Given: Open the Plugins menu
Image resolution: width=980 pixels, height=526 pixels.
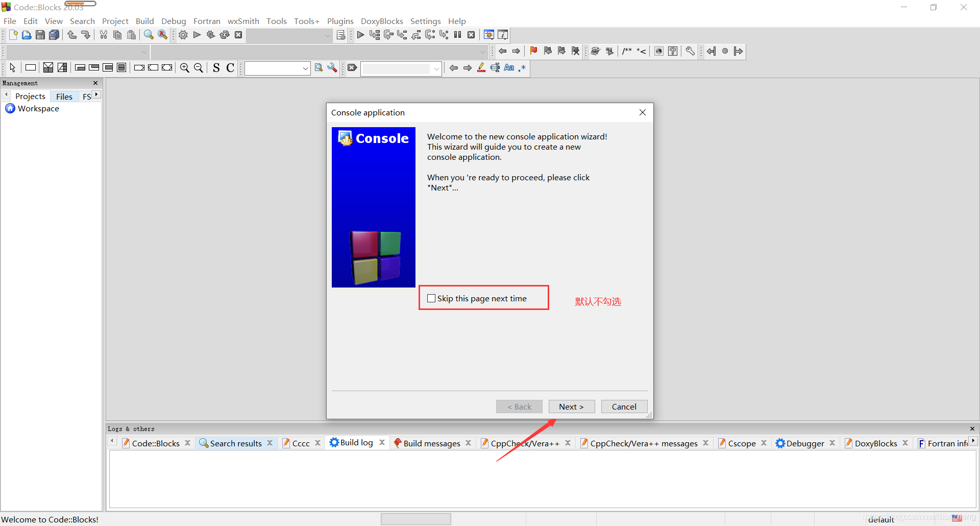Looking at the screenshot, I should pos(340,21).
